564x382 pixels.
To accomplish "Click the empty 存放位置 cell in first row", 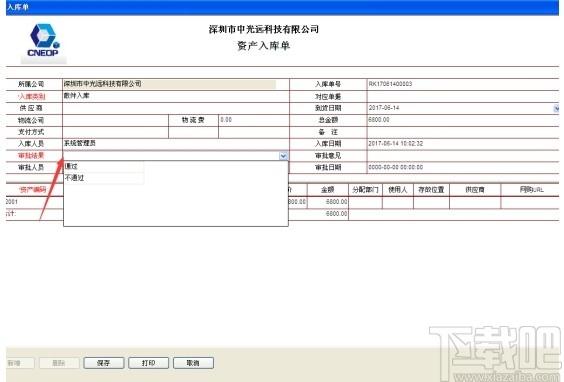I will pos(431,202).
